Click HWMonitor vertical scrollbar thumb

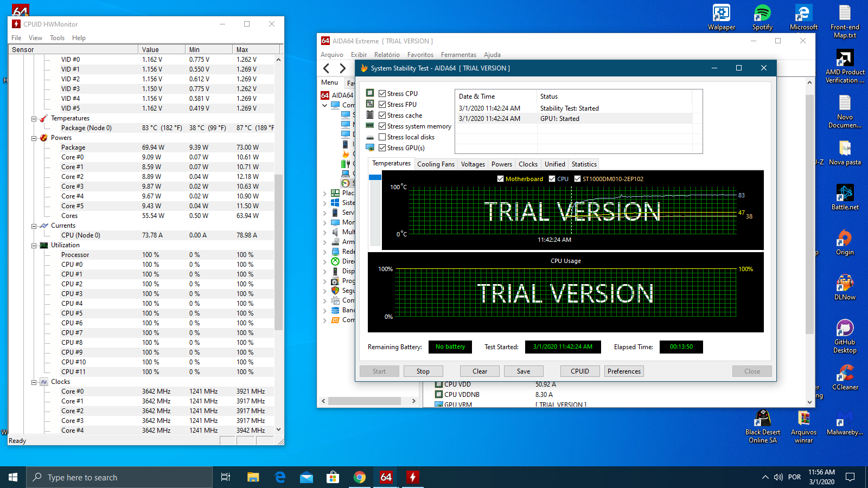click(x=278, y=252)
